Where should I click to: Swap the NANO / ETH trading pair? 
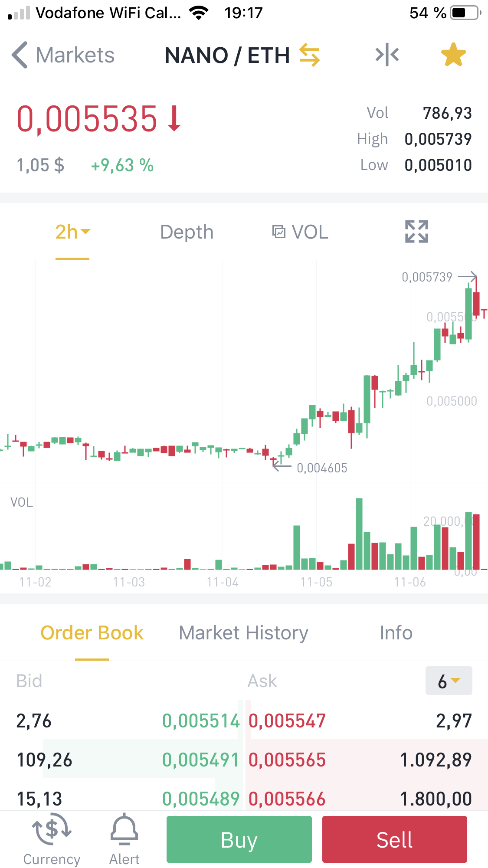tap(309, 55)
